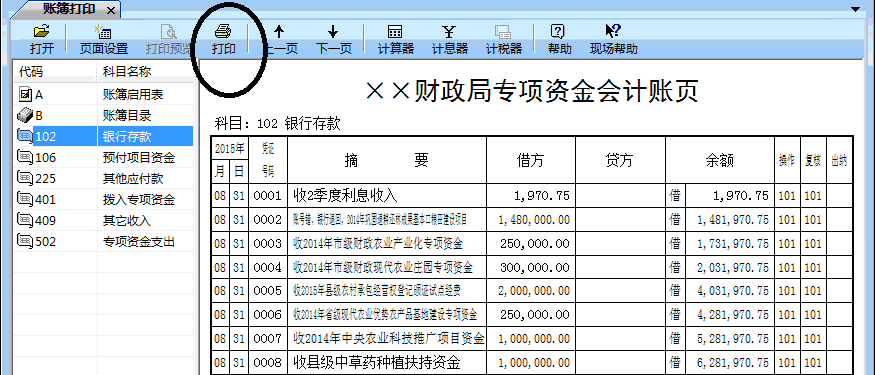Select 专项资金支出 subject row

tap(104, 242)
